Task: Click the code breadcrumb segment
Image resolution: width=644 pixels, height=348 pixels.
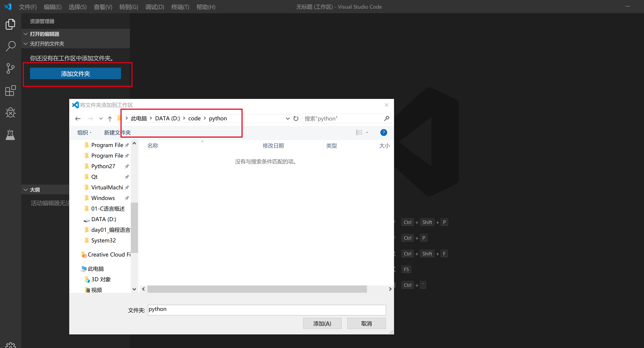Action: [194, 118]
